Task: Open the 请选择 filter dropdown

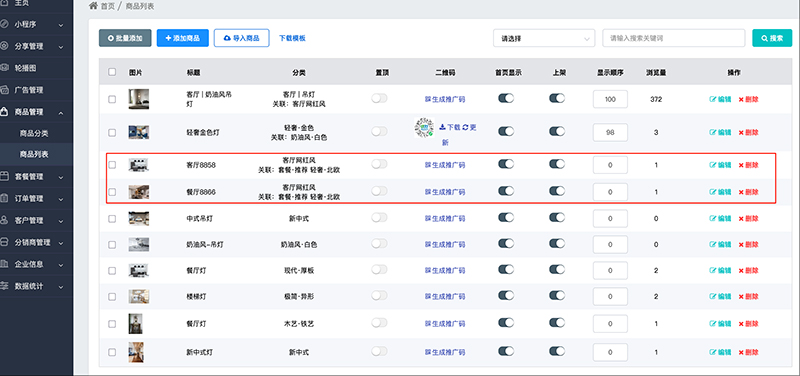Action: pyautogui.click(x=544, y=38)
